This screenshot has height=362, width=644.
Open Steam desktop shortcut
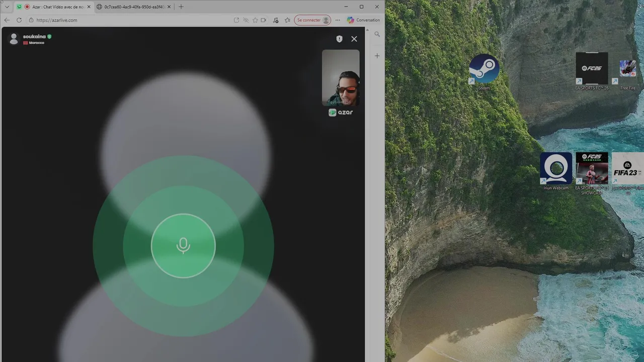[x=484, y=72]
